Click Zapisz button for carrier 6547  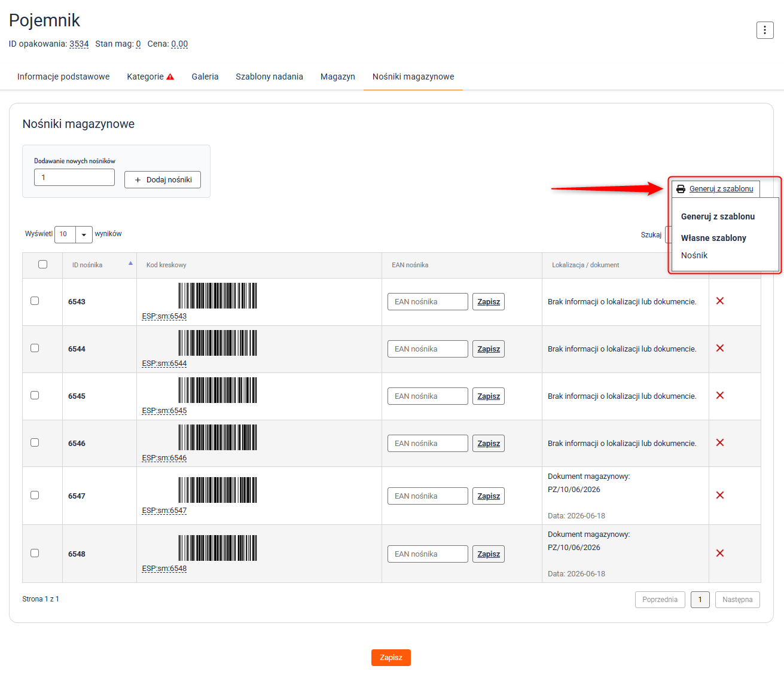click(489, 496)
